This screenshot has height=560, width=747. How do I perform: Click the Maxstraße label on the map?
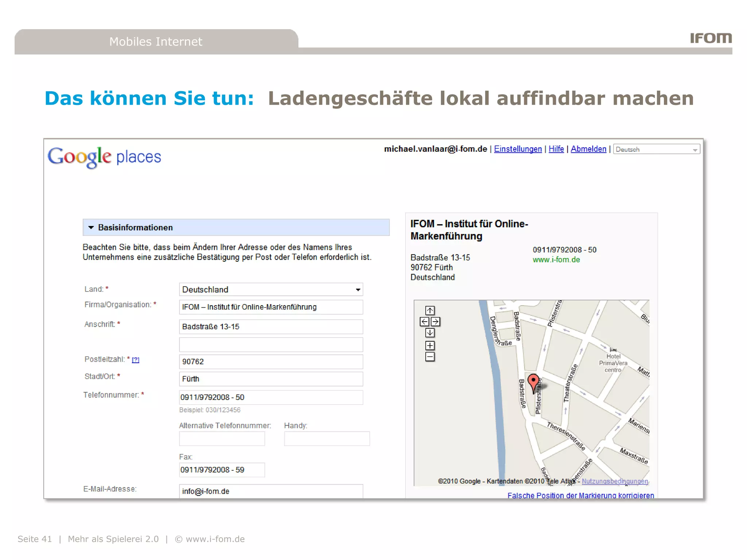(x=634, y=456)
